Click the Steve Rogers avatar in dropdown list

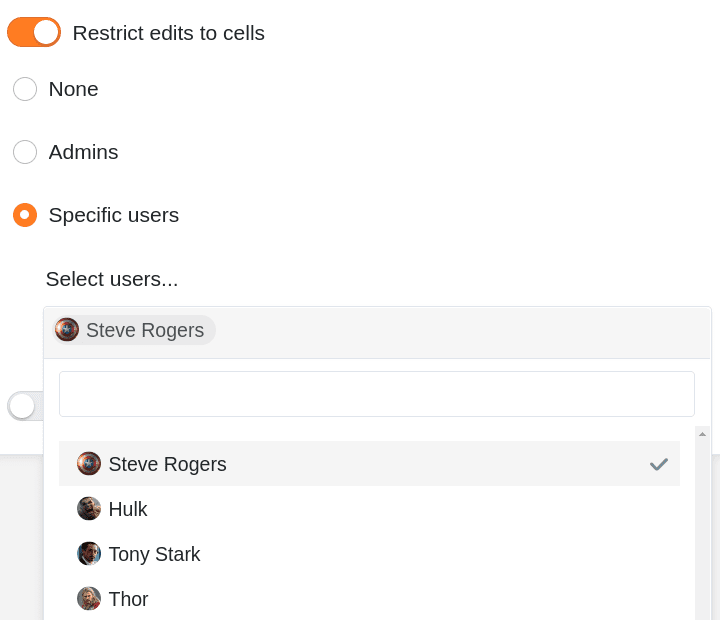coord(89,463)
